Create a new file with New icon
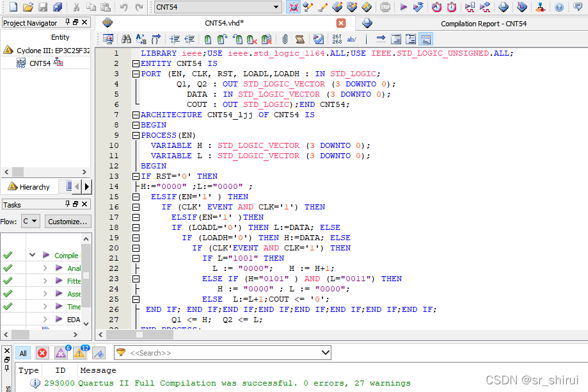This screenshot has width=588, height=392. click(x=13, y=7)
